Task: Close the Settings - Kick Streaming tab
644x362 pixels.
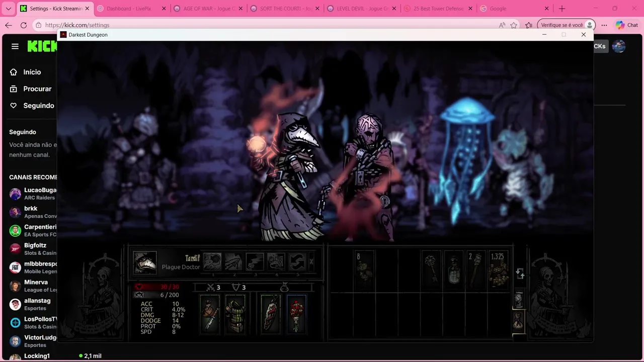Action: 87,9
